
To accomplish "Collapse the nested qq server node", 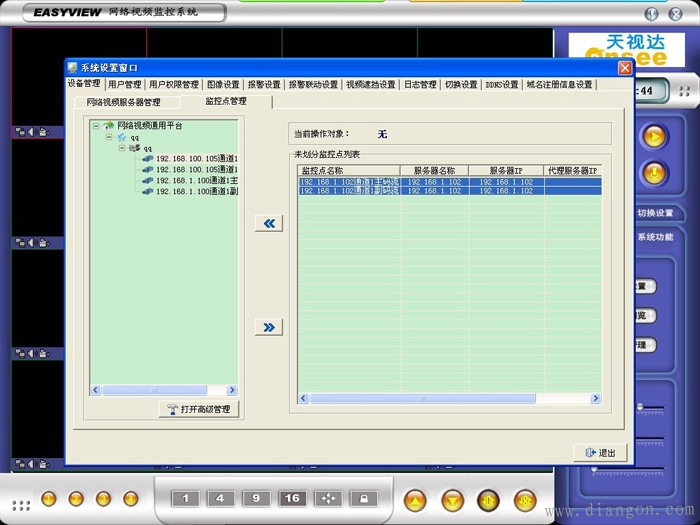I will 122,148.
